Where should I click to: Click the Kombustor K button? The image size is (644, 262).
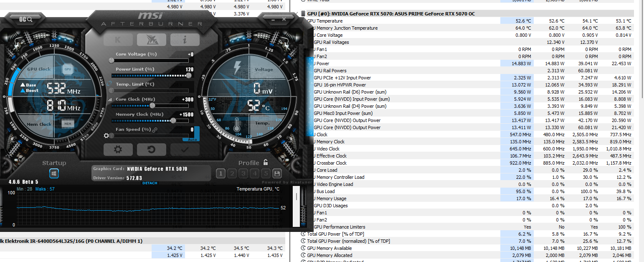coord(118,40)
